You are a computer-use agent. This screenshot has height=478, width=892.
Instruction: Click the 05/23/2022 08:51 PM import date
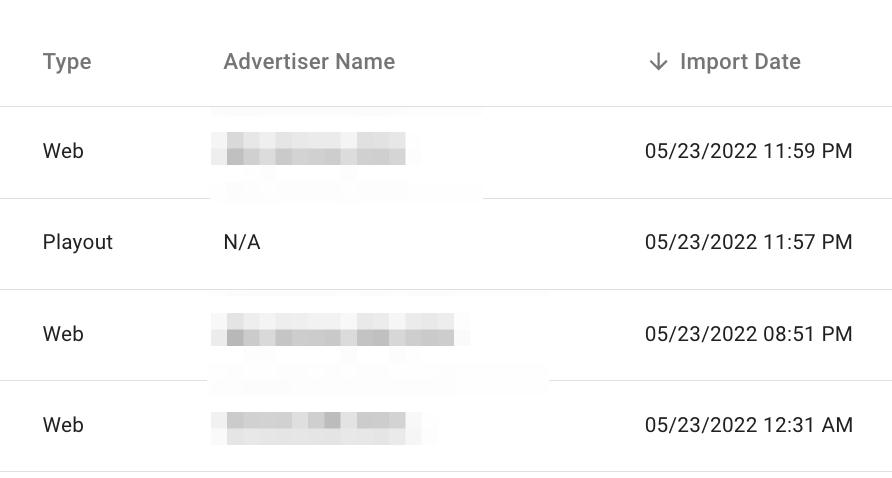[748, 334]
